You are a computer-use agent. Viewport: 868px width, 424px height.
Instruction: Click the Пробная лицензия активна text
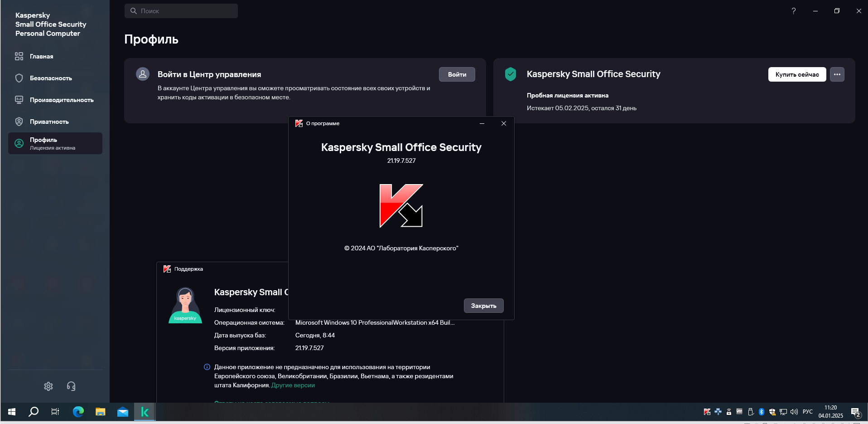(567, 95)
